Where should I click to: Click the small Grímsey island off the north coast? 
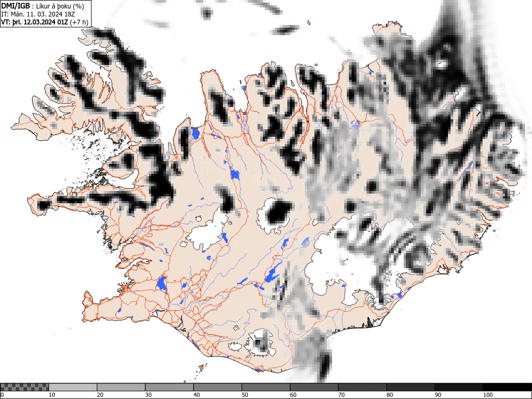click(x=309, y=23)
